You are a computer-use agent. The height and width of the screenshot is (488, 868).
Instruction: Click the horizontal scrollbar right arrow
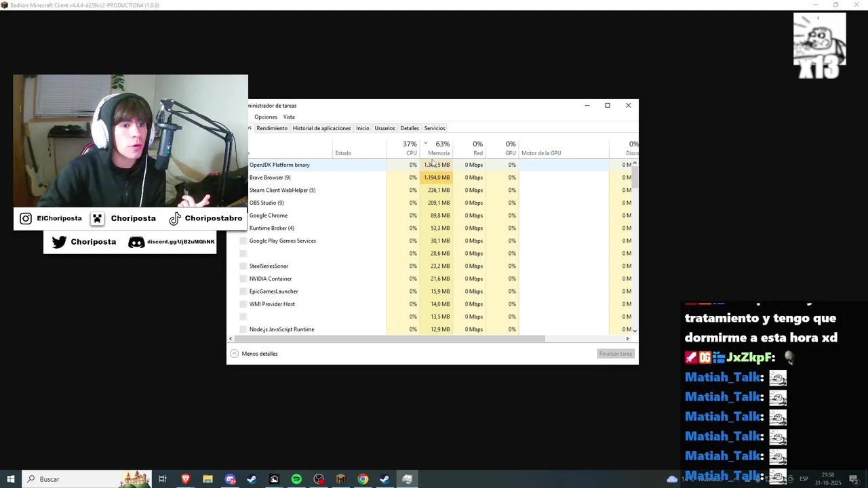627,338
